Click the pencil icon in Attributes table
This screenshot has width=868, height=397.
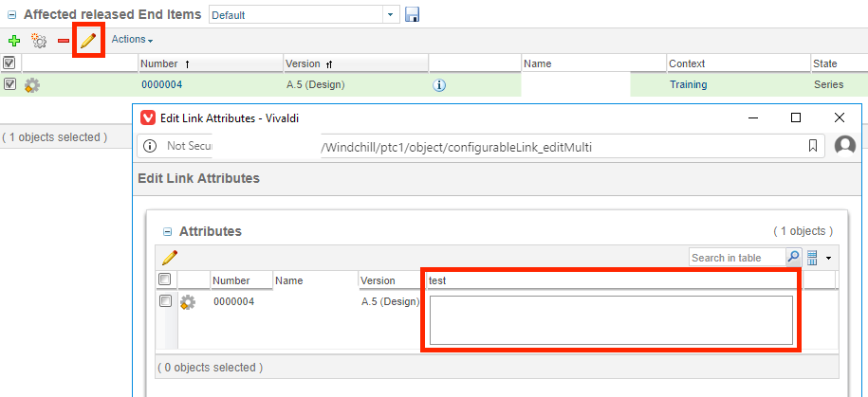pyautogui.click(x=170, y=257)
